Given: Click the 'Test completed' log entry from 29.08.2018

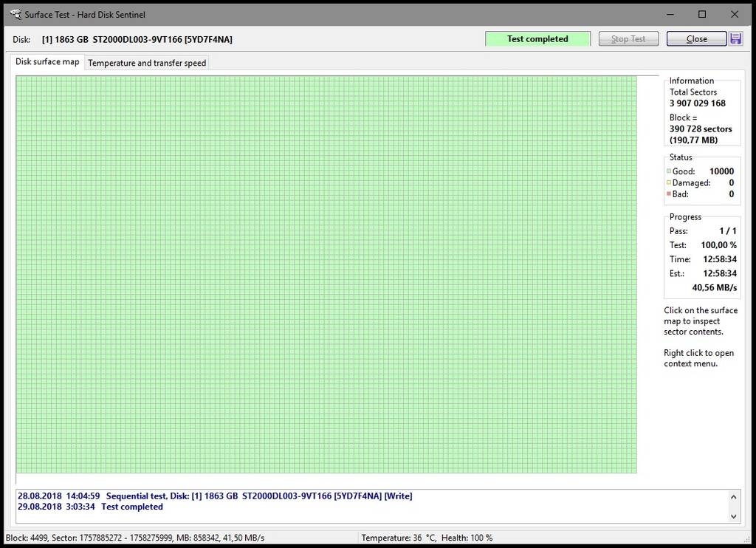Looking at the screenshot, I should [90, 507].
